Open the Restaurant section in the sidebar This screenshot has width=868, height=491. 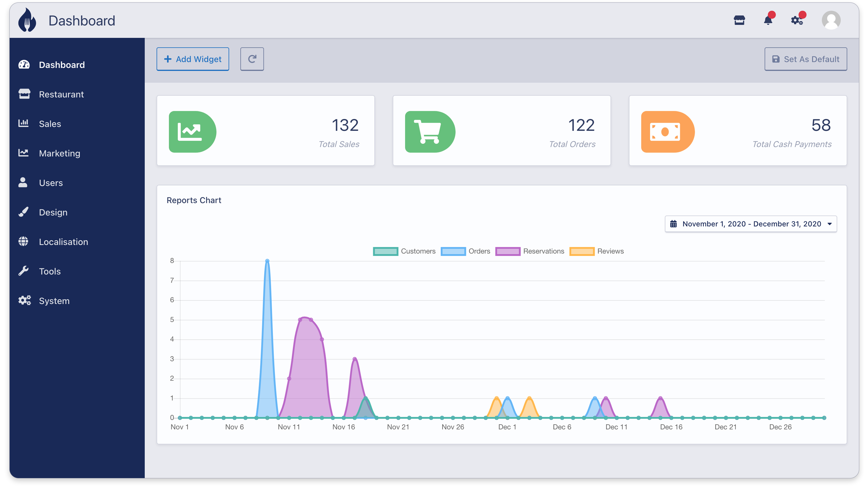coord(61,94)
